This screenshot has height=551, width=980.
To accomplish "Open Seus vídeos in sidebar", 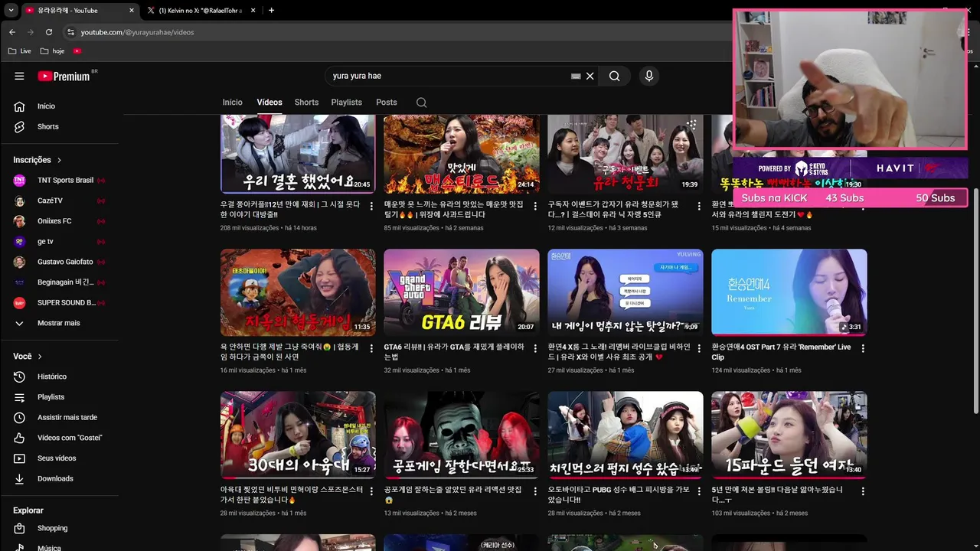I will 57,458.
